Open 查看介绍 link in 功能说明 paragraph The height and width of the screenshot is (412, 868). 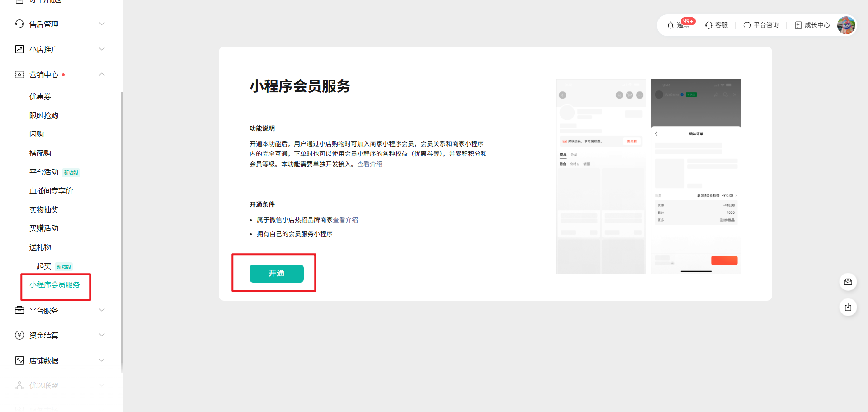[370, 164]
